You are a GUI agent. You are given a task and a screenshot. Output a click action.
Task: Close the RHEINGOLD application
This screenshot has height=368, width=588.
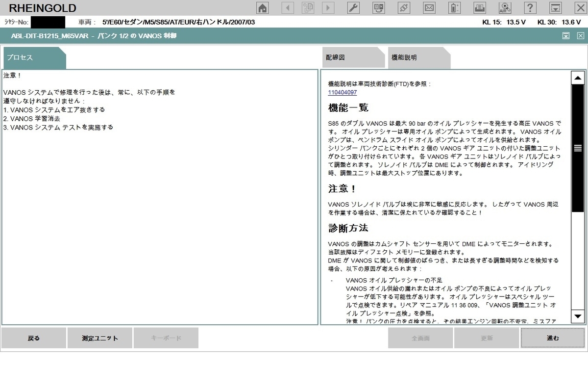pos(580,7)
